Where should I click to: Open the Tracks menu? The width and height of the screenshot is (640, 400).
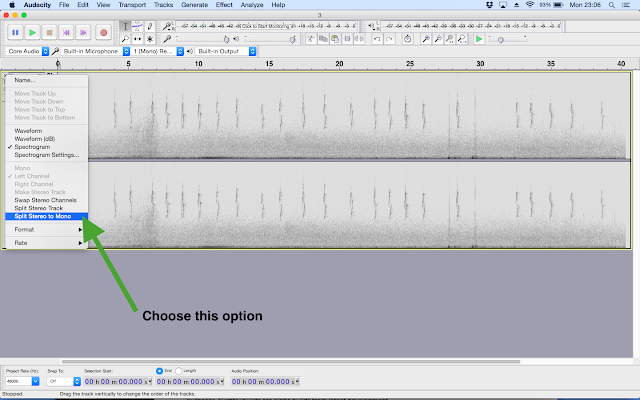163,5
